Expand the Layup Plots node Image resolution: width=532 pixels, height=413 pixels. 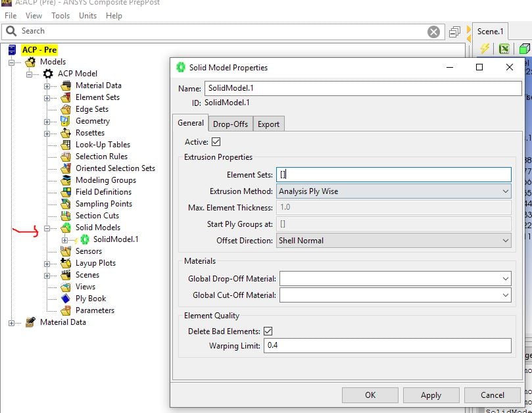(47, 264)
